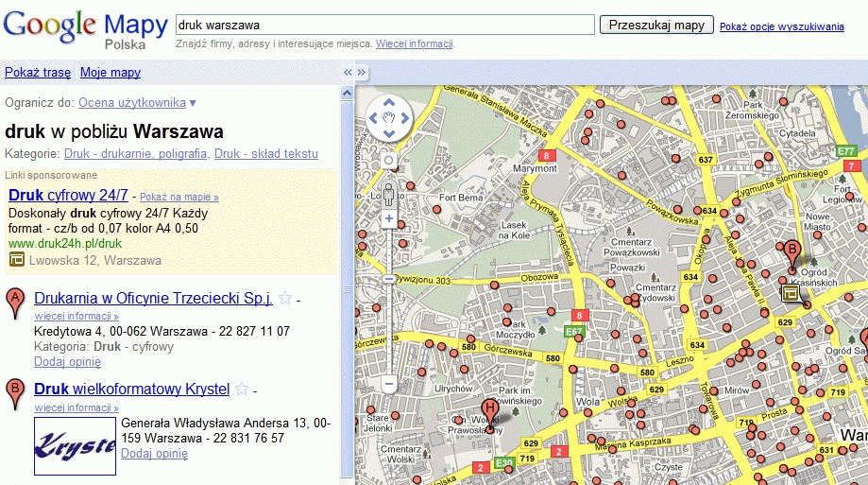Click red marker B in results list
868x485 pixels.
15,394
